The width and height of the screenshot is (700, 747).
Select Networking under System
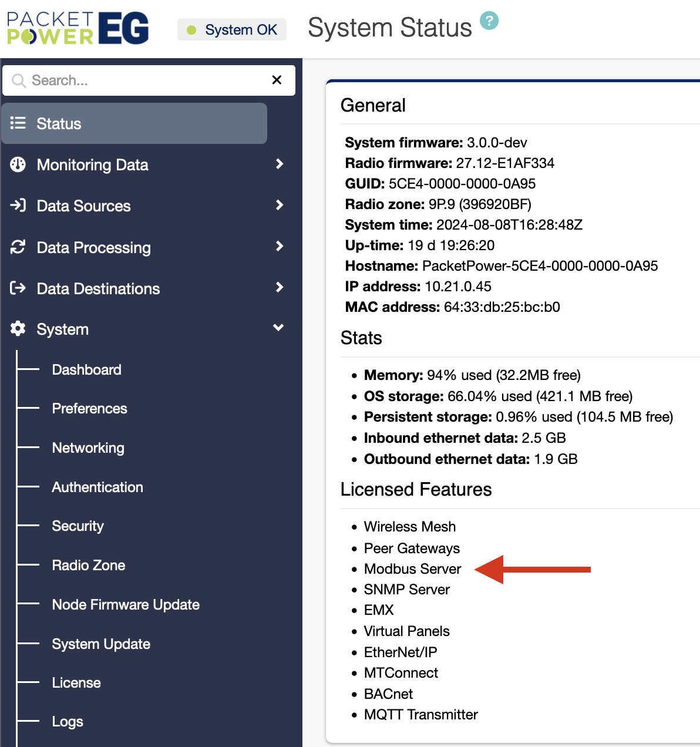click(x=88, y=447)
